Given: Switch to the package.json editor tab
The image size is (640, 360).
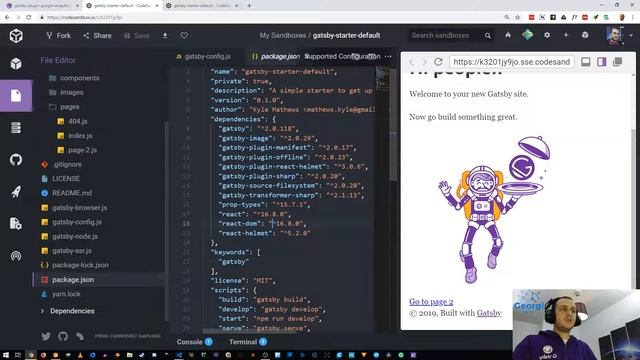Looking at the screenshot, I should [276, 56].
